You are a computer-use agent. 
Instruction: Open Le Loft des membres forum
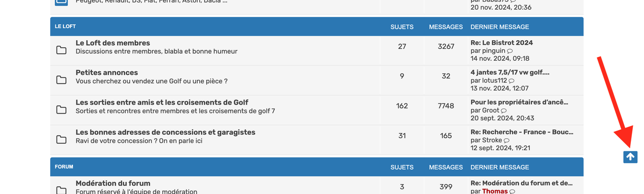click(x=113, y=43)
